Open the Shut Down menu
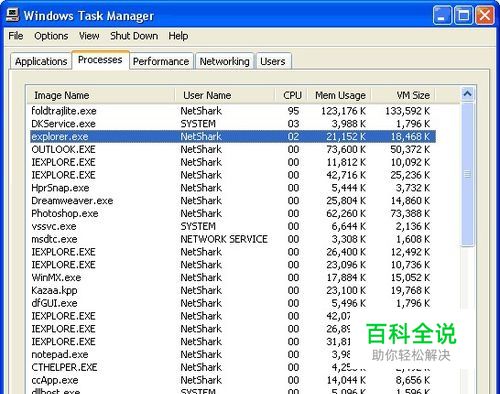The height and width of the screenshot is (394, 500). (x=134, y=36)
